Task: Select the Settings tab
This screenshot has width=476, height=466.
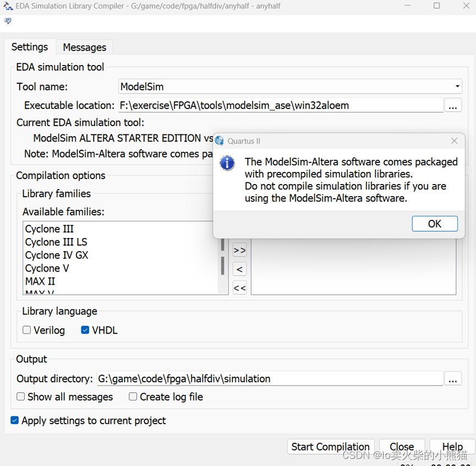Action: tap(30, 47)
